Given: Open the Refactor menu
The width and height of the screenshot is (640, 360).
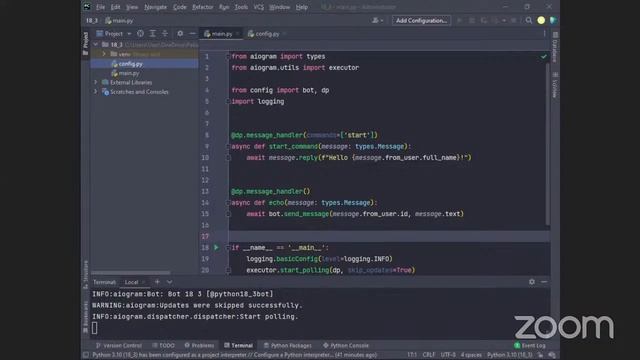Looking at the screenshot, I should click(202, 7).
